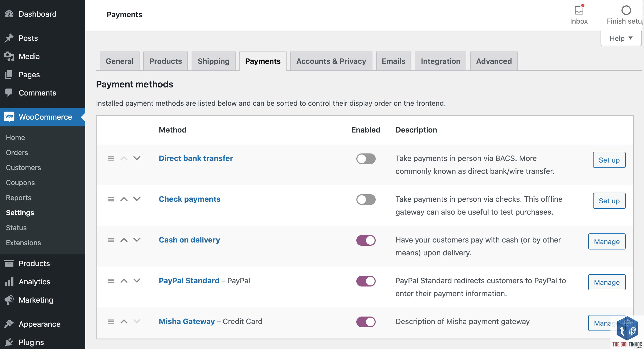Image resolution: width=644 pixels, height=349 pixels.
Task: Switch to the Shipping tab
Action: [214, 61]
